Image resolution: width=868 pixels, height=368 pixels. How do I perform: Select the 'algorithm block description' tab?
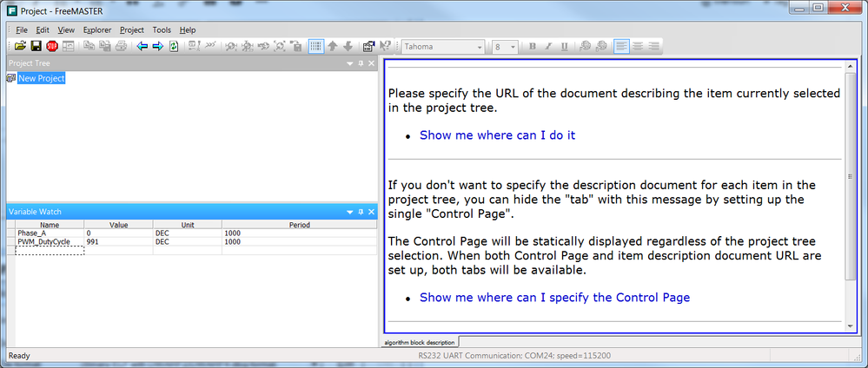coord(420,343)
